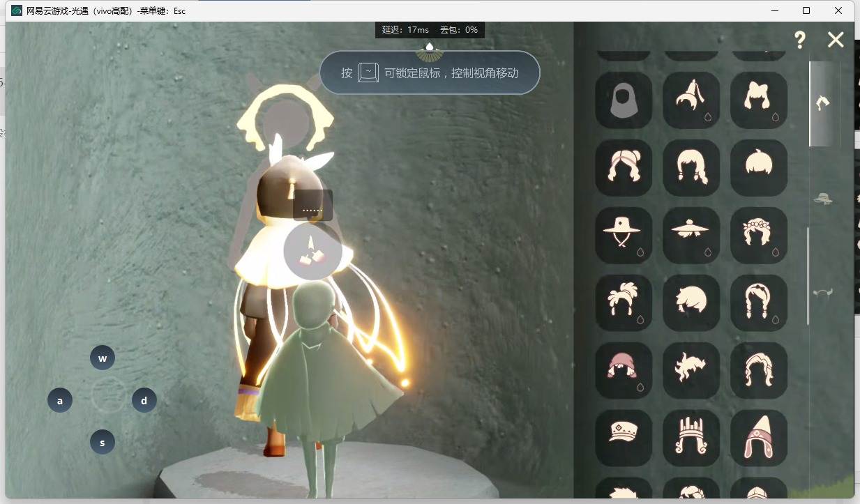Viewport: 860px width, 504px height.
Task: Select the flat conical straw hat
Action: tap(691, 236)
